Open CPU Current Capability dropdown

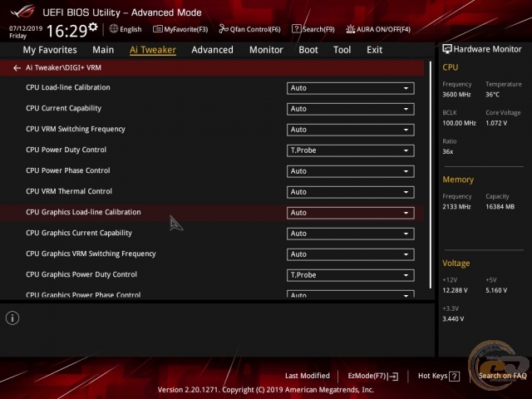(351, 109)
